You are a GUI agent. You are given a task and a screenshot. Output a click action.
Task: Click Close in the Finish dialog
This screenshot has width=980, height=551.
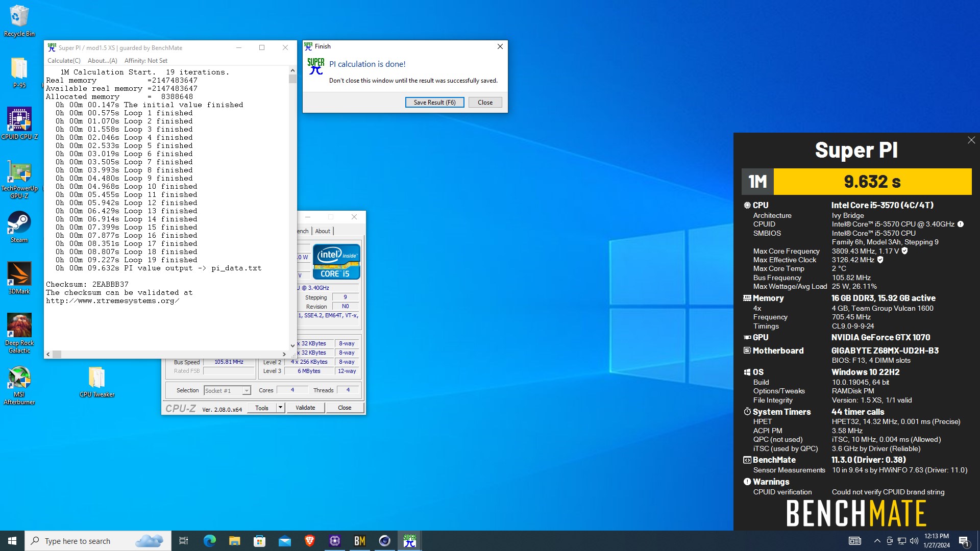[485, 103]
